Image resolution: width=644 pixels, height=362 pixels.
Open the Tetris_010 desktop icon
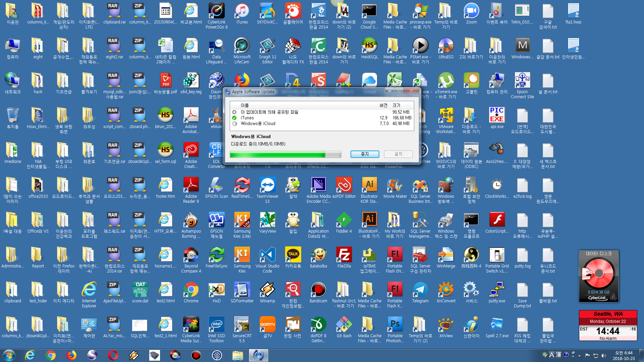click(522, 14)
